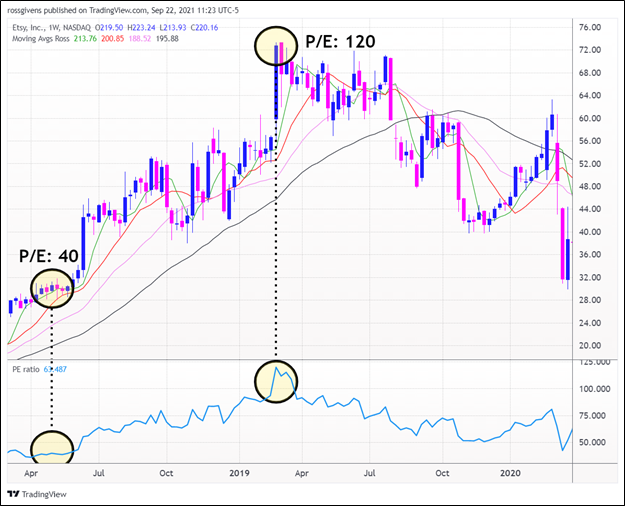Click the Etsy, Inc. symbol title
The image size is (625, 506).
28,28
